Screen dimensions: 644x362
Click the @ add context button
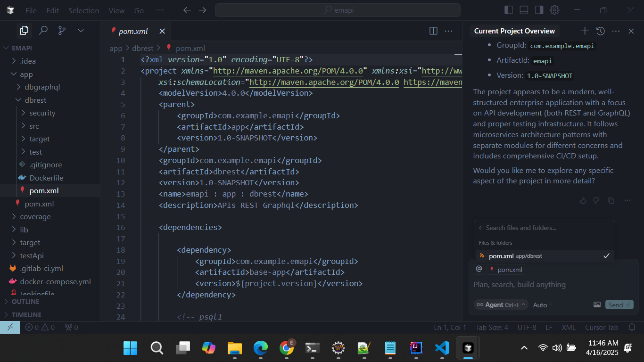pos(479,269)
